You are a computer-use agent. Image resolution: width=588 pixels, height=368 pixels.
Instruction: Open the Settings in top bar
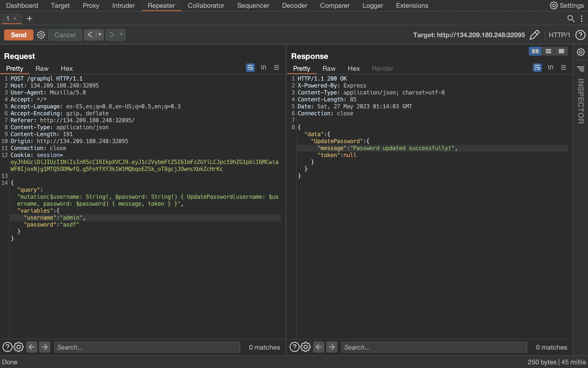coord(566,5)
